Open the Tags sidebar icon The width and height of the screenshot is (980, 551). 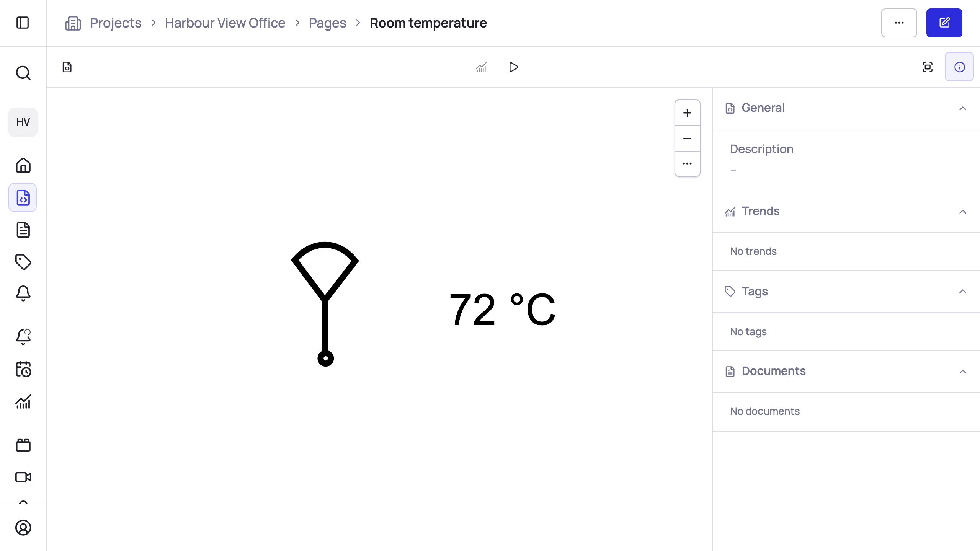[23, 262]
